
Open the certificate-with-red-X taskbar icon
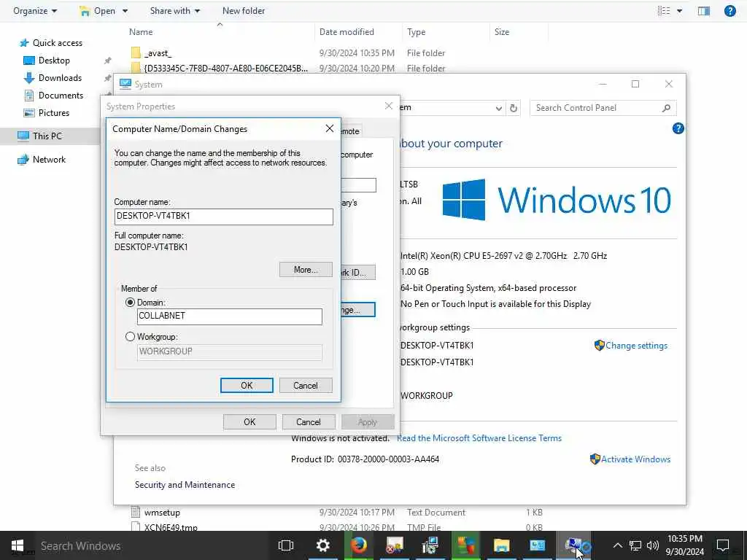click(x=395, y=545)
